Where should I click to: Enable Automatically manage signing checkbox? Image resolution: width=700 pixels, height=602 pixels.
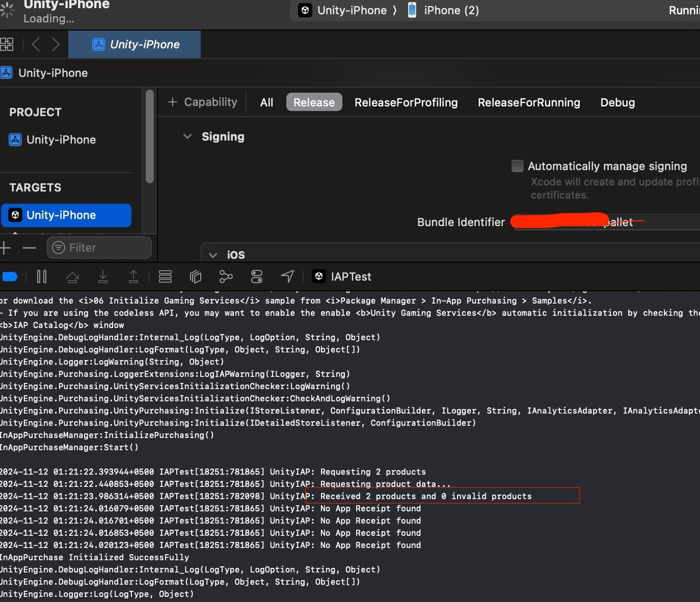click(517, 166)
